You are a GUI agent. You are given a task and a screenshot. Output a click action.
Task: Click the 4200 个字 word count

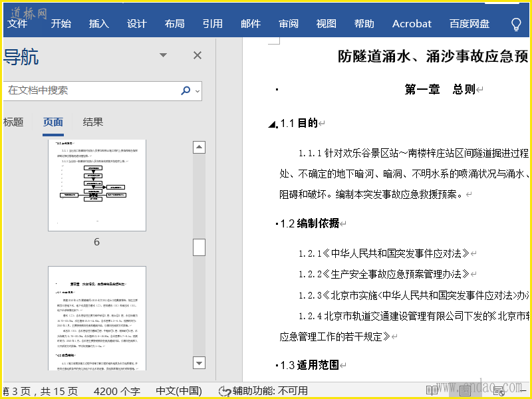pos(117,391)
